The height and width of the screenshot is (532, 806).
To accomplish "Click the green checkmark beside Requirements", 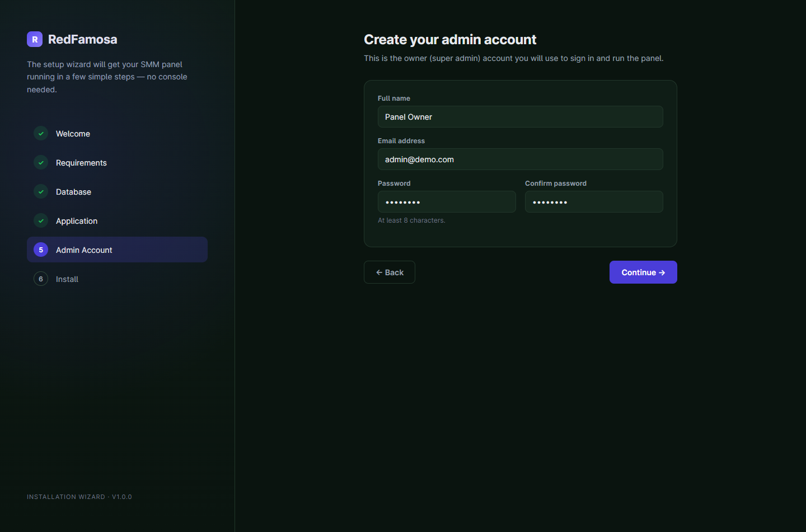I will coord(41,162).
